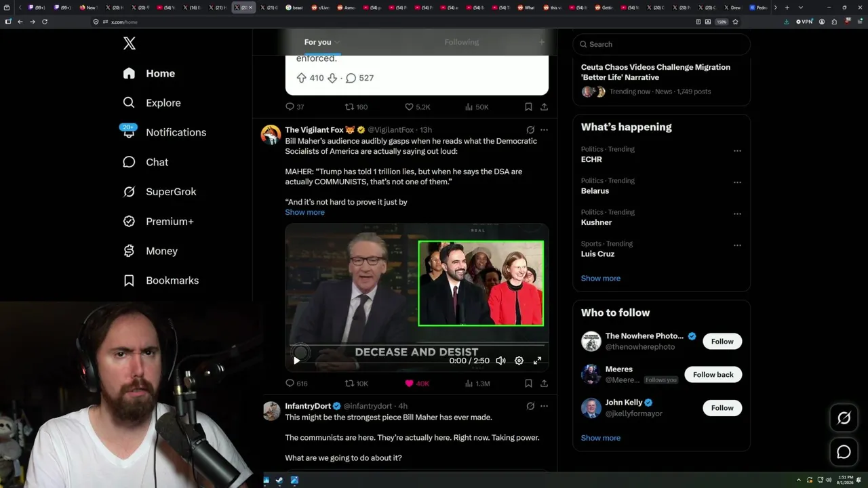Image resolution: width=868 pixels, height=488 pixels.
Task: Open more menu on The Vigilant Fox post
Action: [x=544, y=129]
